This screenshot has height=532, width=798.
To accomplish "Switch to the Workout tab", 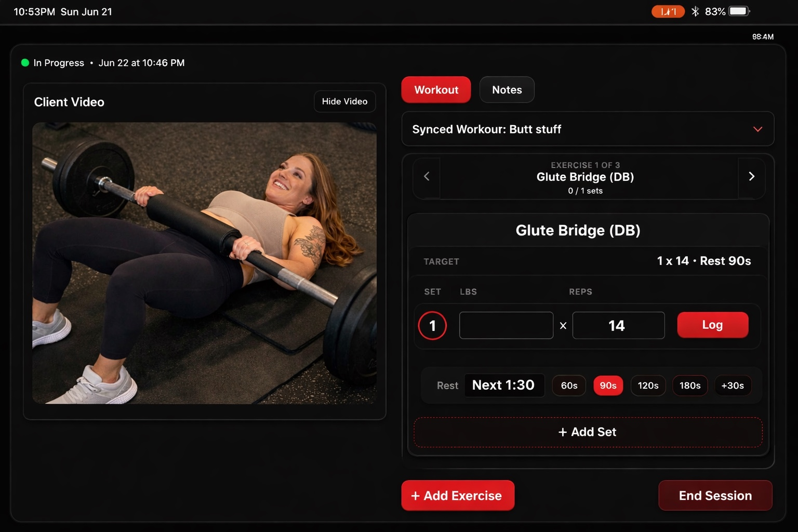I will 436,90.
